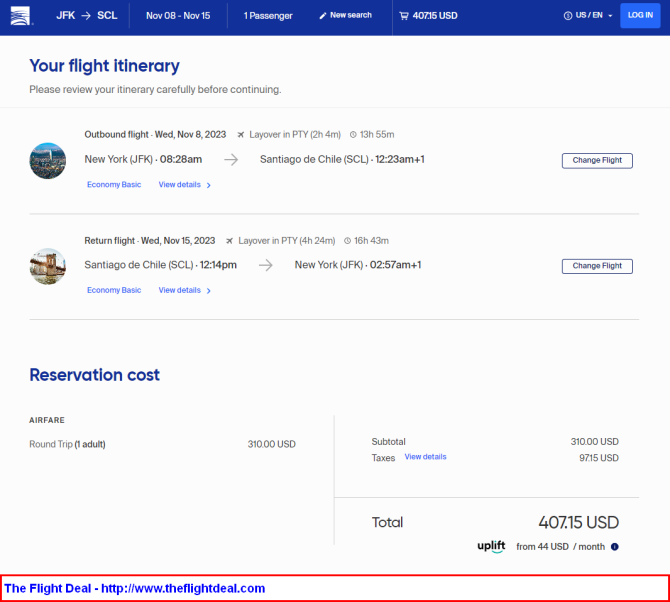
Task: Click 'Layover in PTY (4h 24m)' text
Action: click(287, 241)
